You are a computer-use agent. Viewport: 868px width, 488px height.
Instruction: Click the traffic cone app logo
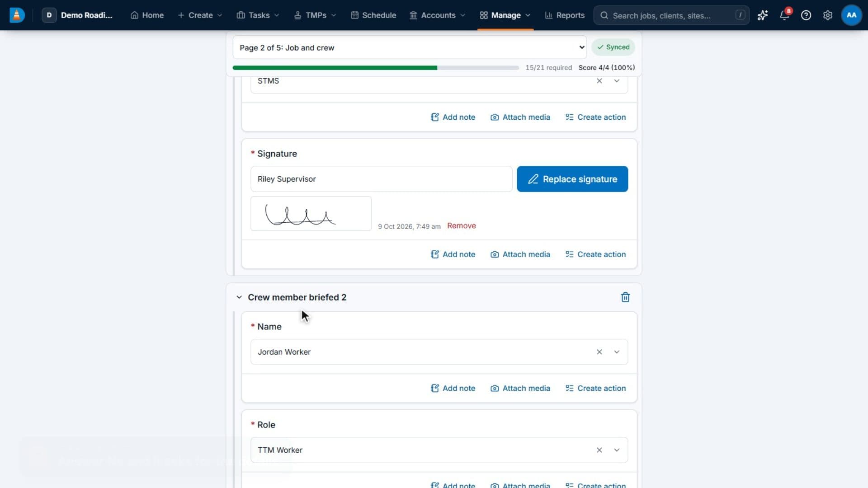[x=17, y=15]
